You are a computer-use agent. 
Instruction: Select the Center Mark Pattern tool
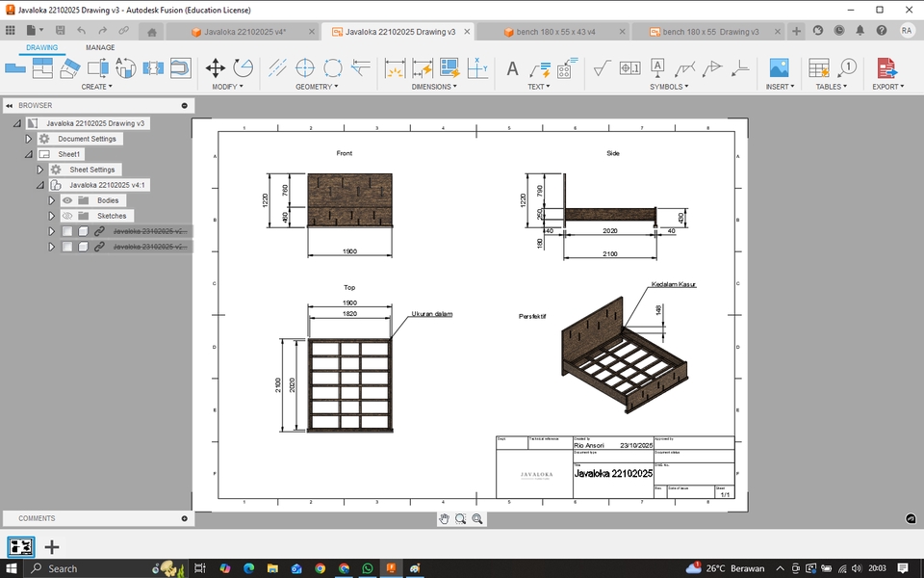[332, 68]
